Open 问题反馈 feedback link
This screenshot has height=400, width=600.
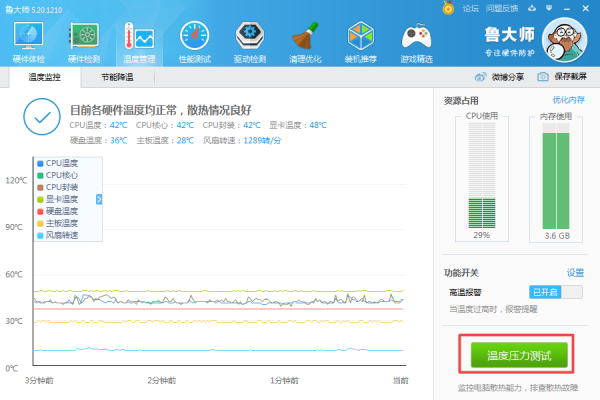[x=502, y=8]
